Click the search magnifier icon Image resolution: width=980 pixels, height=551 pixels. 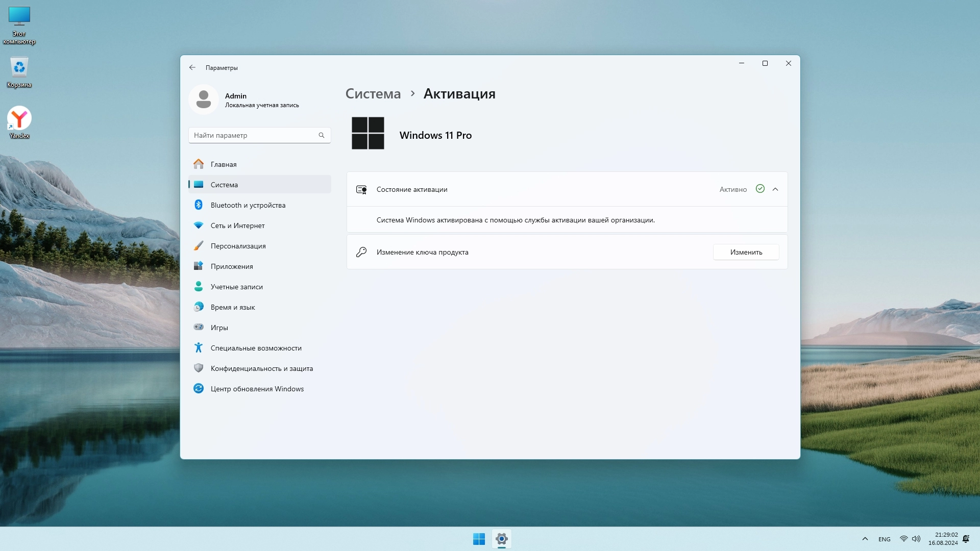pyautogui.click(x=322, y=135)
